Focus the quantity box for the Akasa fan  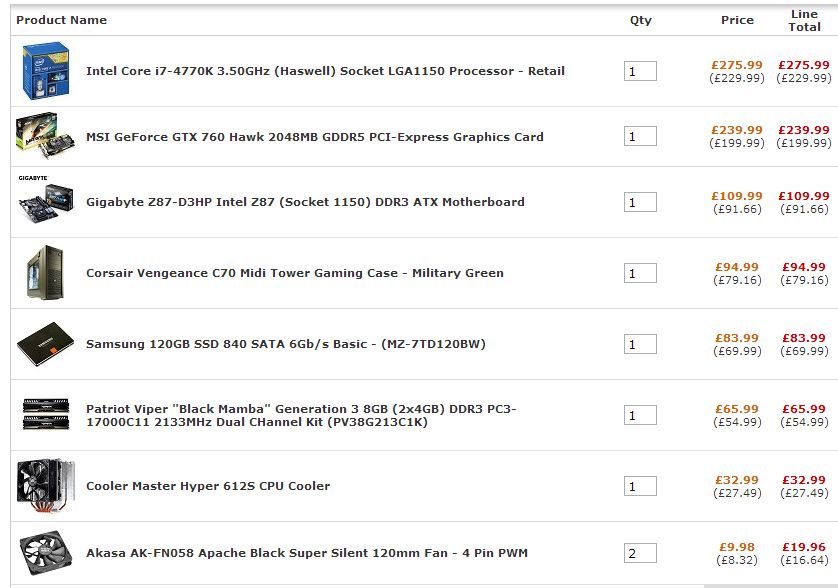pyautogui.click(x=640, y=553)
